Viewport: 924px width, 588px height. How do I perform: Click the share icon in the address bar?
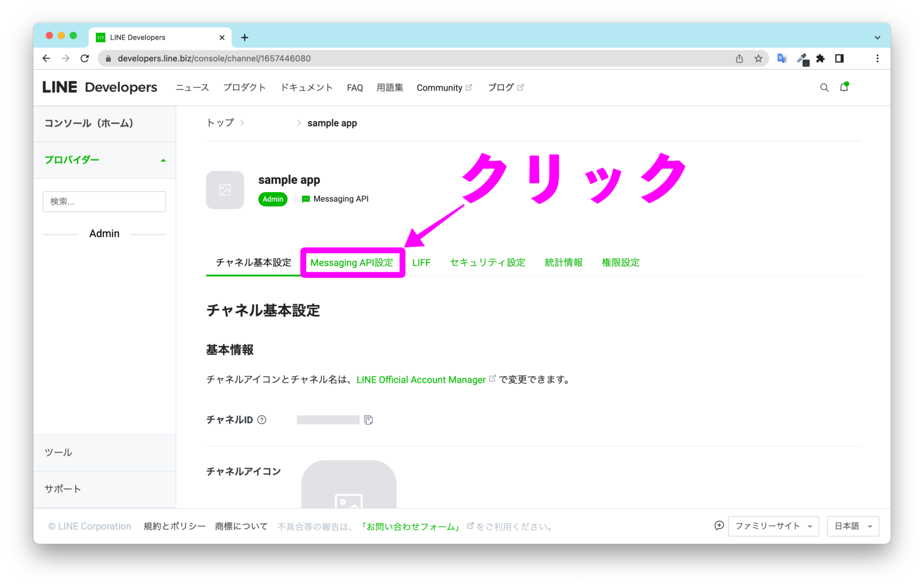[x=740, y=58]
